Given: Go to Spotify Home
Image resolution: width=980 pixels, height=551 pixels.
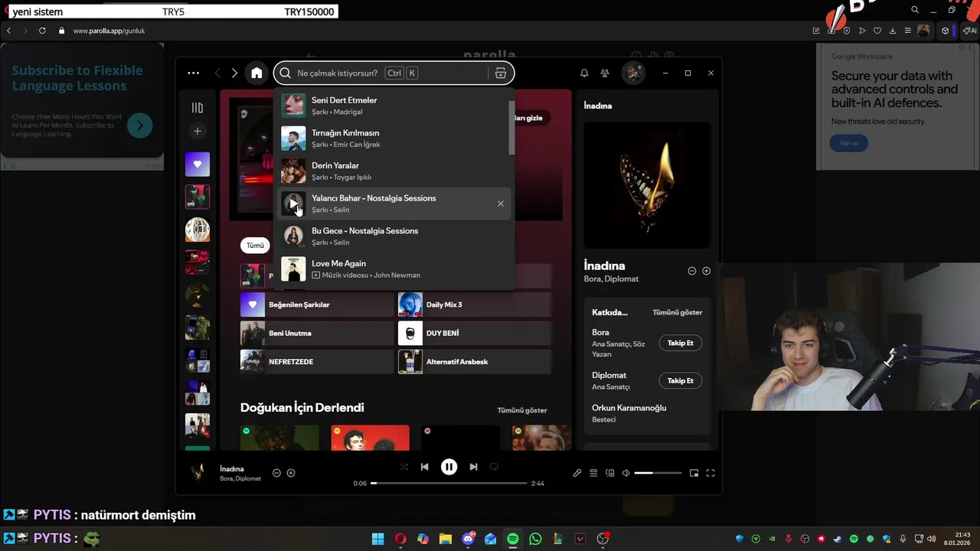Looking at the screenshot, I should point(256,73).
